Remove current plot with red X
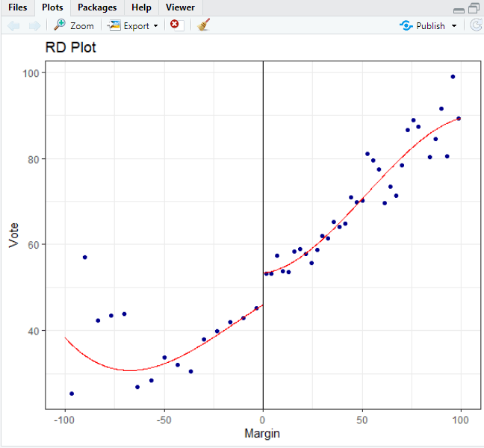Image resolution: width=484 pixels, height=448 pixels. 175,25
